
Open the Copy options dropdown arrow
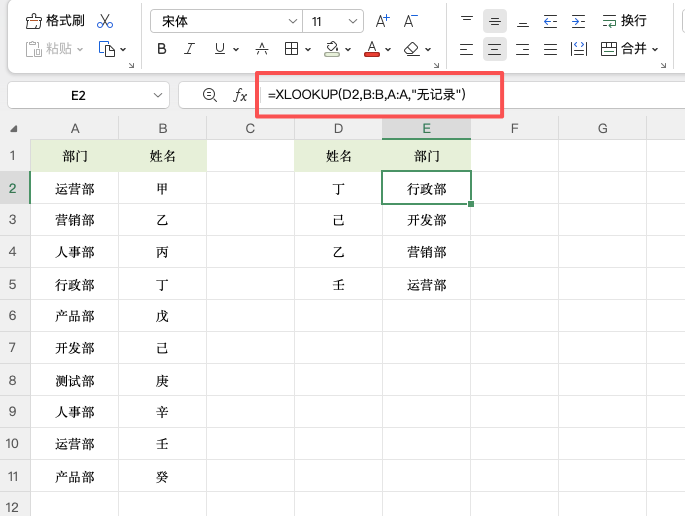(x=123, y=49)
